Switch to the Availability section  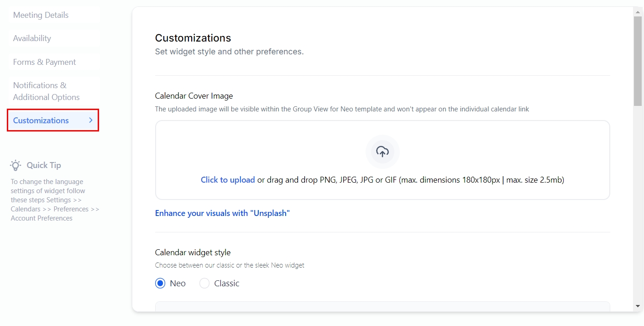[x=32, y=38]
